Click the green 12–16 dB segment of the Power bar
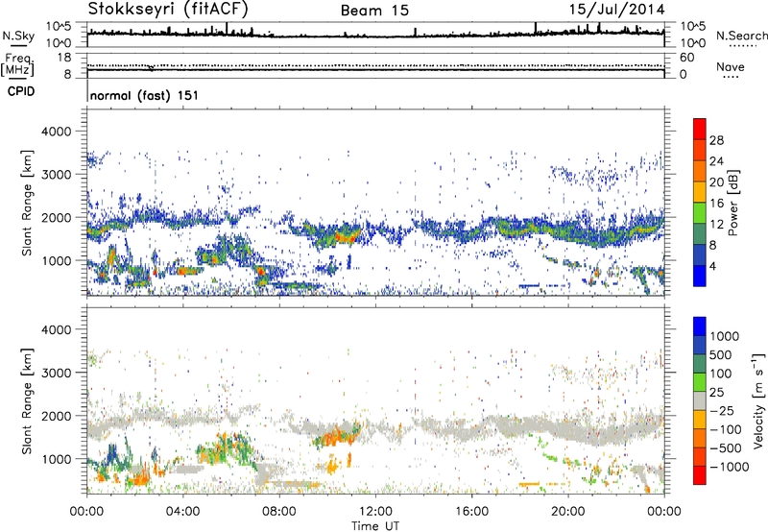This screenshot has height=532, width=768. point(700,213)
